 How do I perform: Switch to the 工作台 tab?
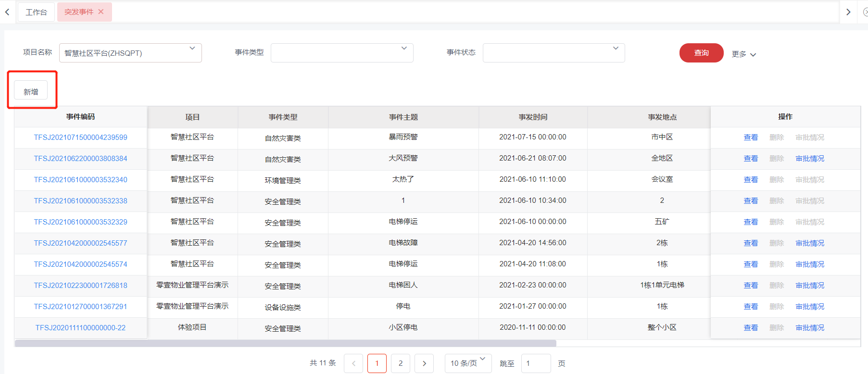[x=37, y=12]
